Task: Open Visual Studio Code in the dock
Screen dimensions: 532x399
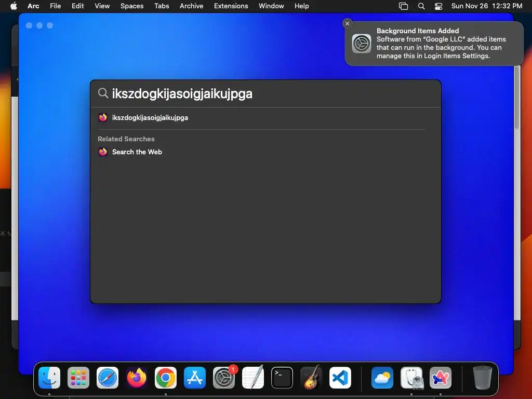Action: pos(340,378)
